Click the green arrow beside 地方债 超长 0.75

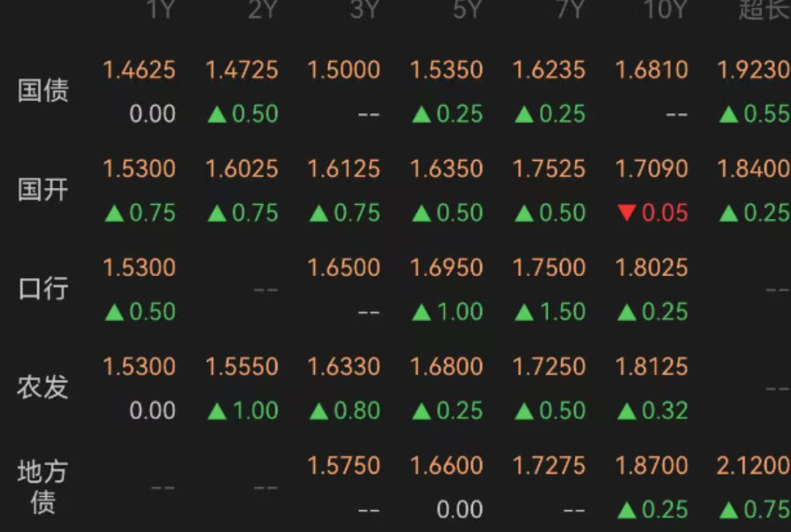729,510
